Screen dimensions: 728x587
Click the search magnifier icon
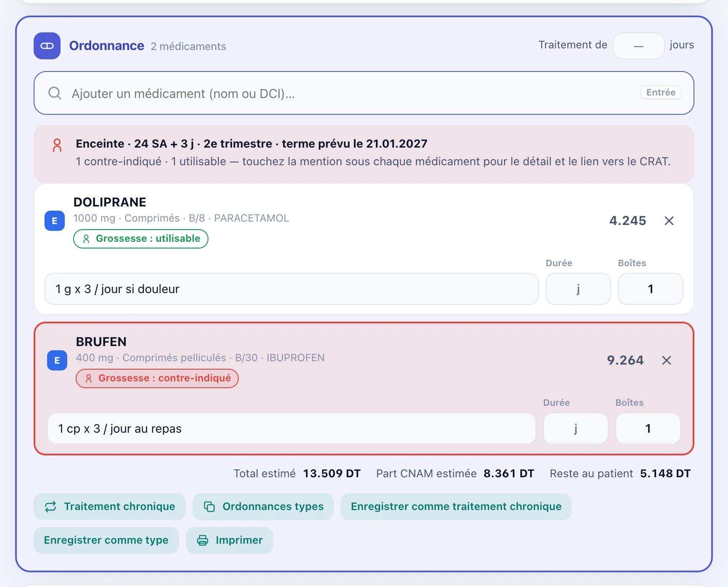[55, 93]
